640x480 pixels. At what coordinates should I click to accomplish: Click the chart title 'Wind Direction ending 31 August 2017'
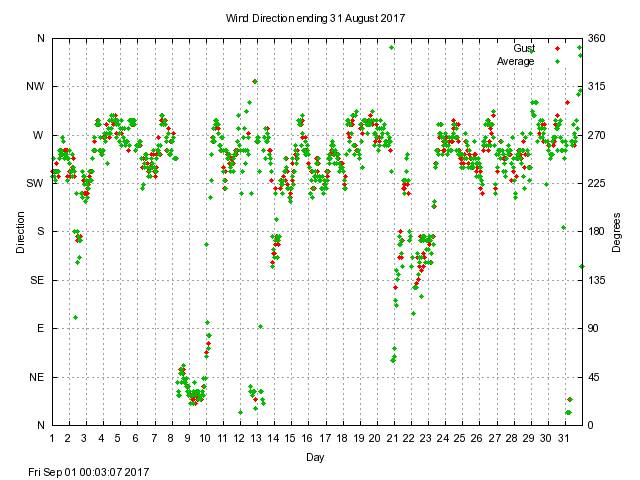point(315,18)
